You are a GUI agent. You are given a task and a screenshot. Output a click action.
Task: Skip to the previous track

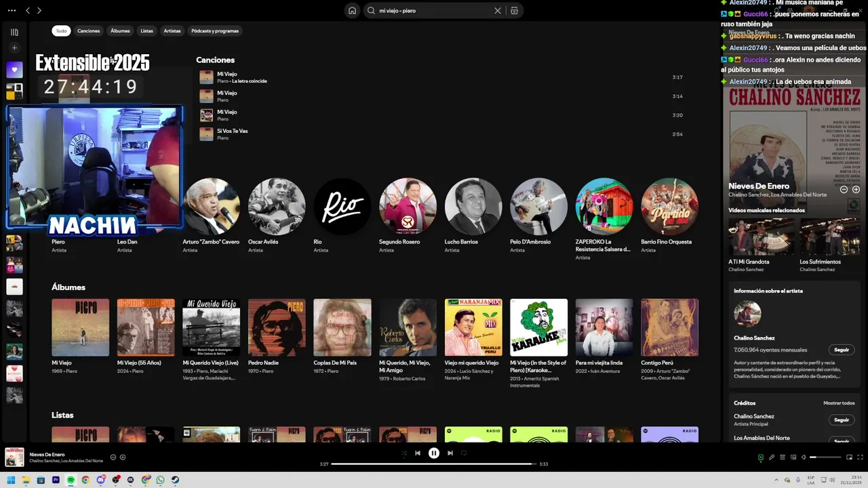tap(418, 453)
